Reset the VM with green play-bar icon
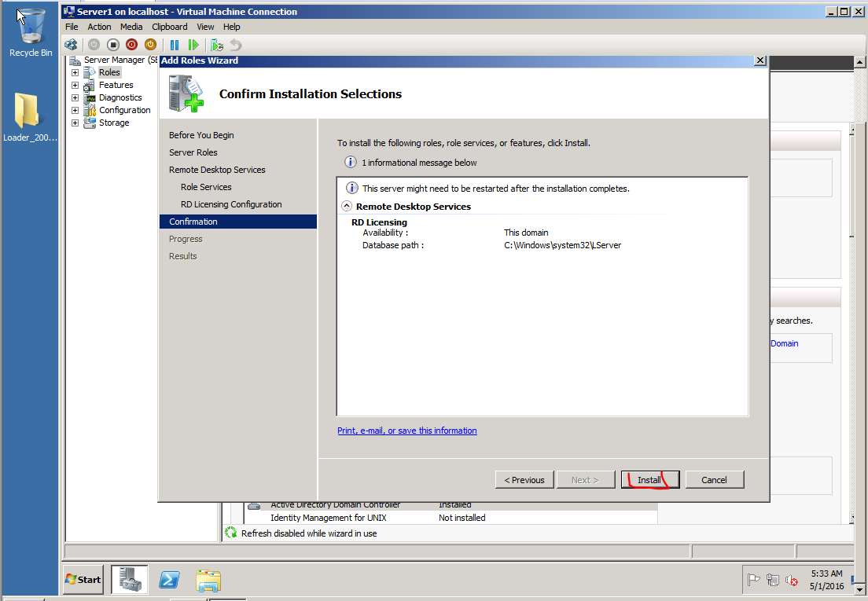Viewport: 868px width, 601px height. coord(193,45)
